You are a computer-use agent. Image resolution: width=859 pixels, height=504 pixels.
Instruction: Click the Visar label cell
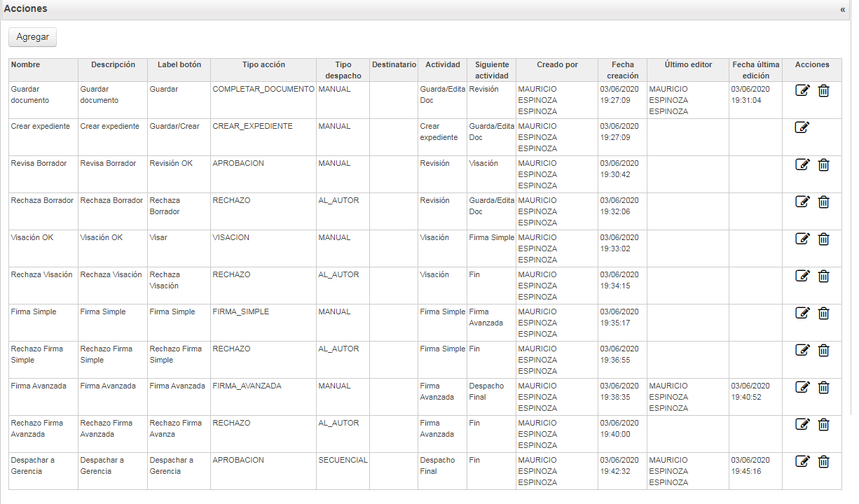(x=179, y=248)
